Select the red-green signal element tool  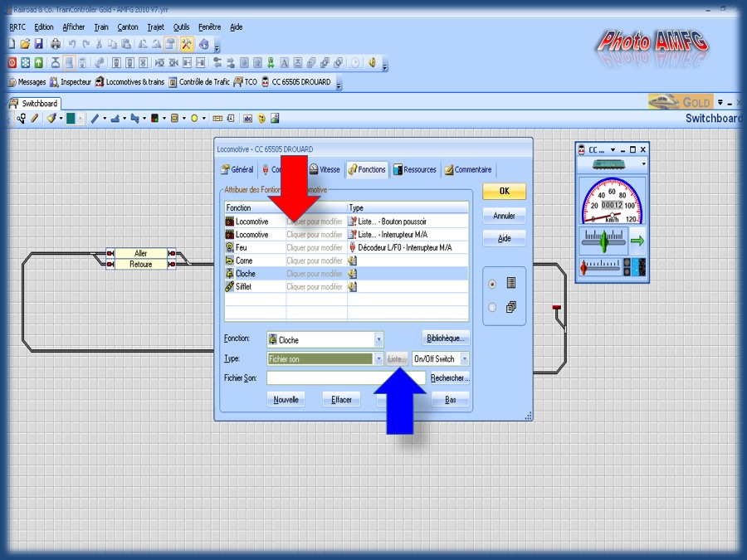click(x=155, y=119)
